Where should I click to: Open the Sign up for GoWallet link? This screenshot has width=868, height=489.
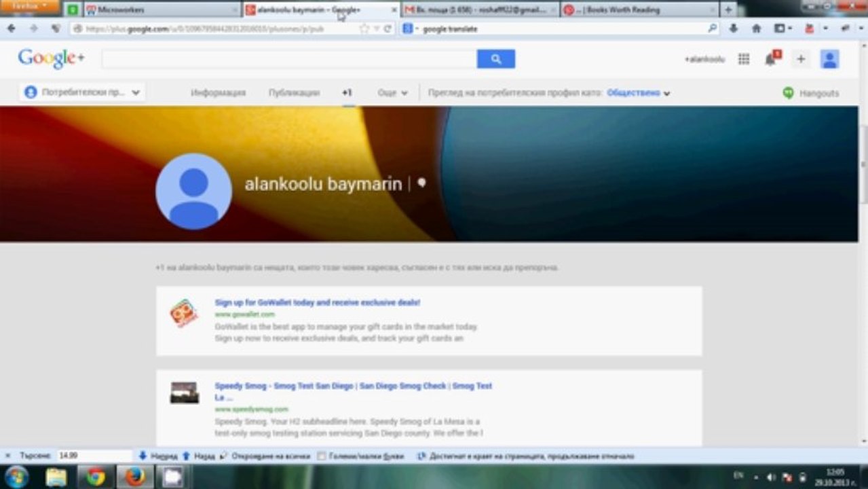coord(318,302)
